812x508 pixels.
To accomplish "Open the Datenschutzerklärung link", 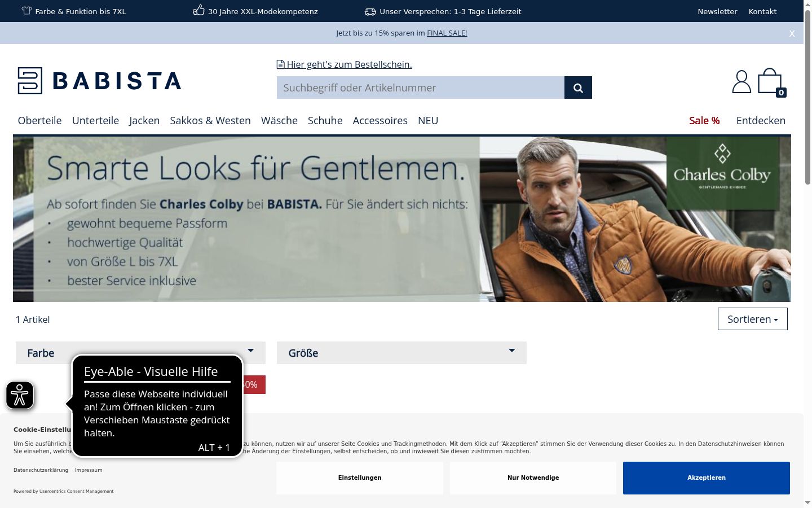I will click(x=41, y=470).
